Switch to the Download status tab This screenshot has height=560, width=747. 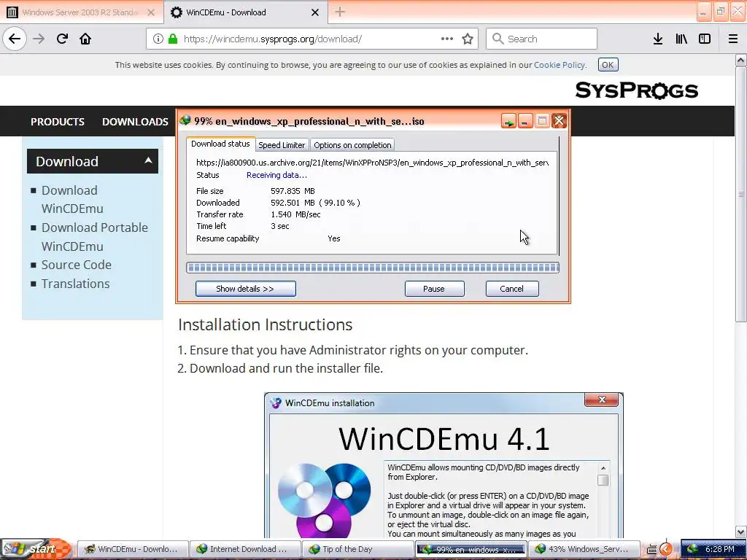tap(220, 144)
